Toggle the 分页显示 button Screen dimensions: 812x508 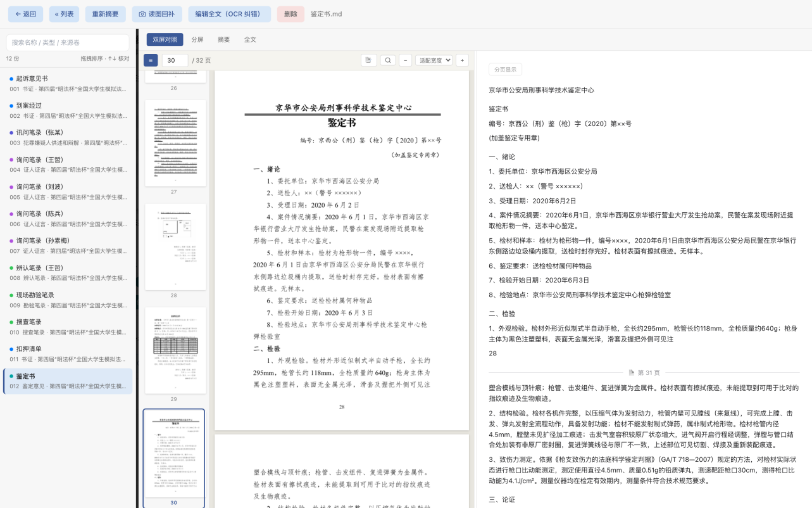[505, 70]
